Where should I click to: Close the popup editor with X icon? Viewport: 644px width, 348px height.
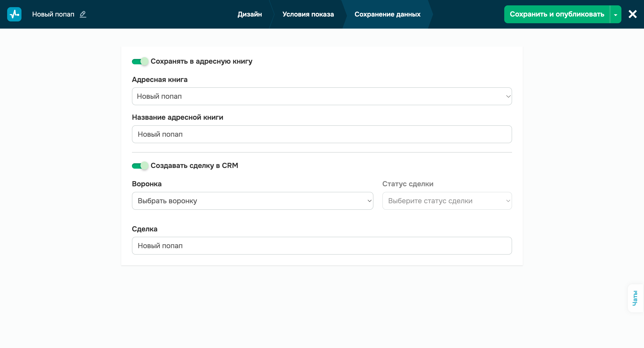pos(633,14)
